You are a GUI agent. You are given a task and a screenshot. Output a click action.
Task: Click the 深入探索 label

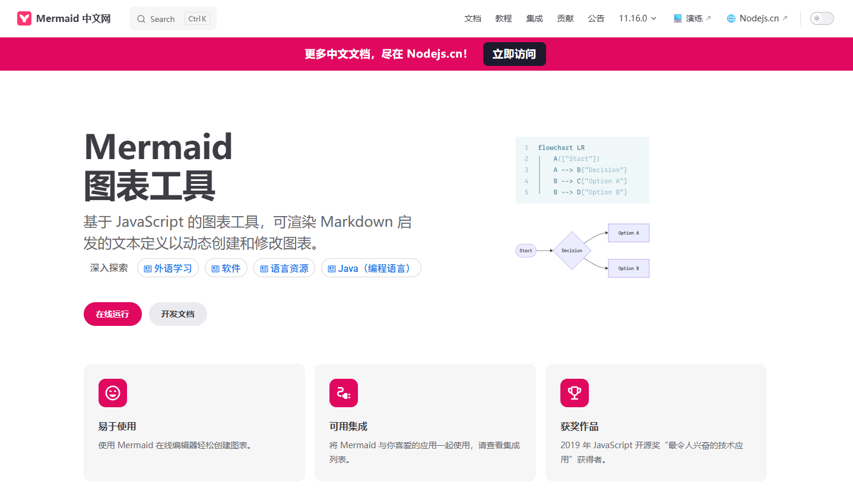tap(109, 268)
